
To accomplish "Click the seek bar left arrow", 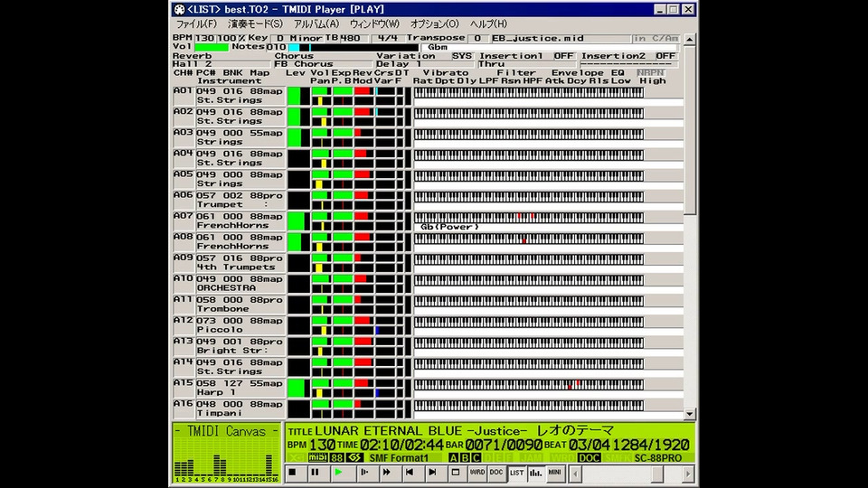I will pos(575,474).
